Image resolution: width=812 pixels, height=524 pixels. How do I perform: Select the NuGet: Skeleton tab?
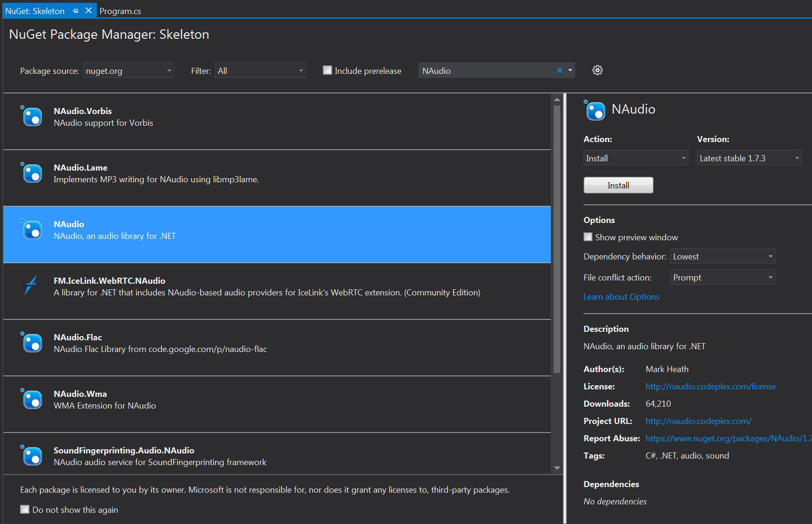(x=35, y=11)
